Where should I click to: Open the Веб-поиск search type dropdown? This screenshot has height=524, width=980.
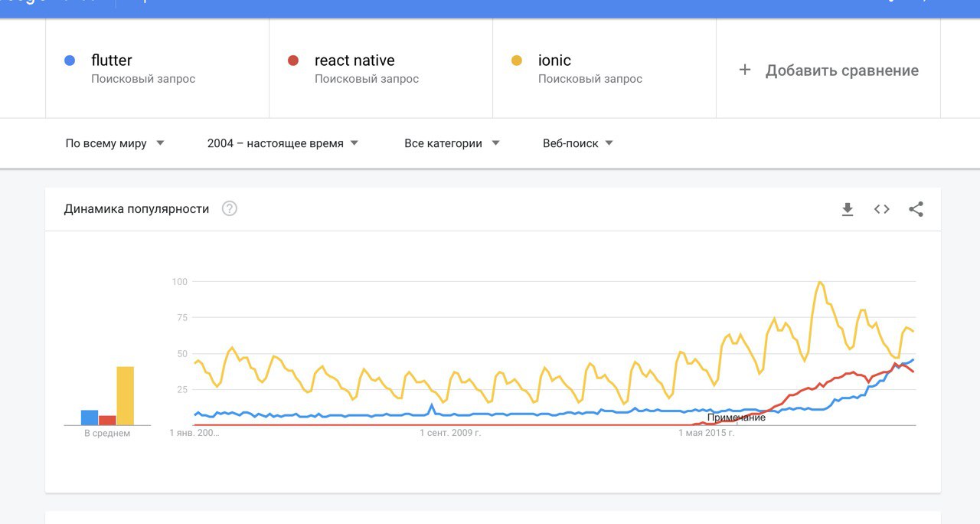click(578, 143)
